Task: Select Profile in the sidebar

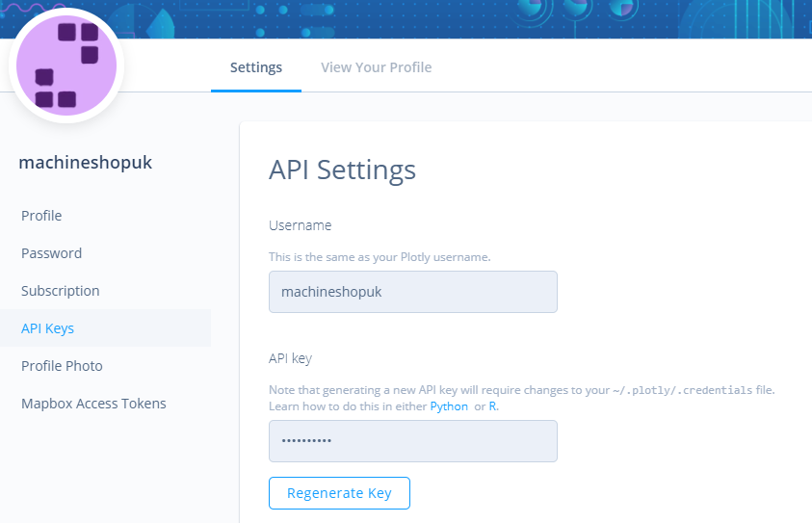Action: pos(41,216)
